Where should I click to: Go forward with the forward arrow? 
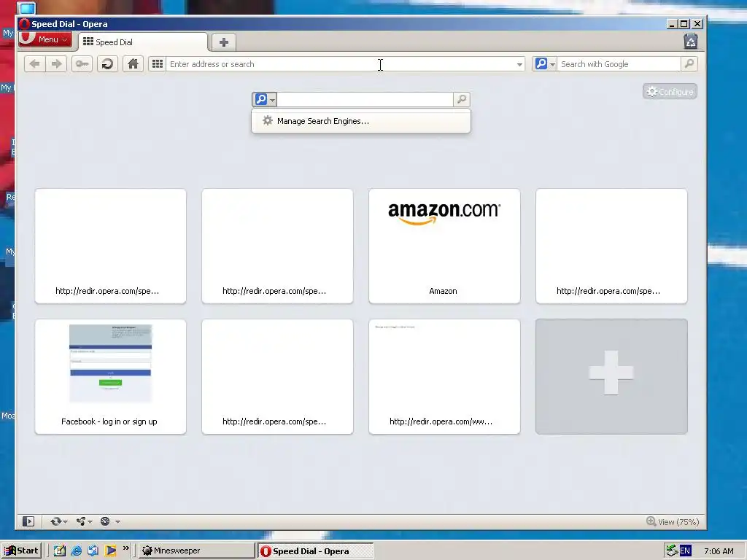point(56,64)
